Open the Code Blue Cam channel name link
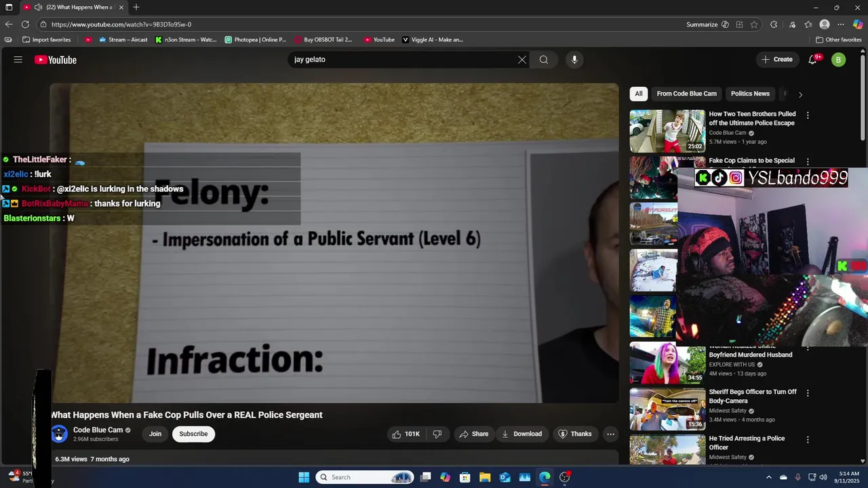The width and height of the screenshot is (868, 488). tap(98, 430)
